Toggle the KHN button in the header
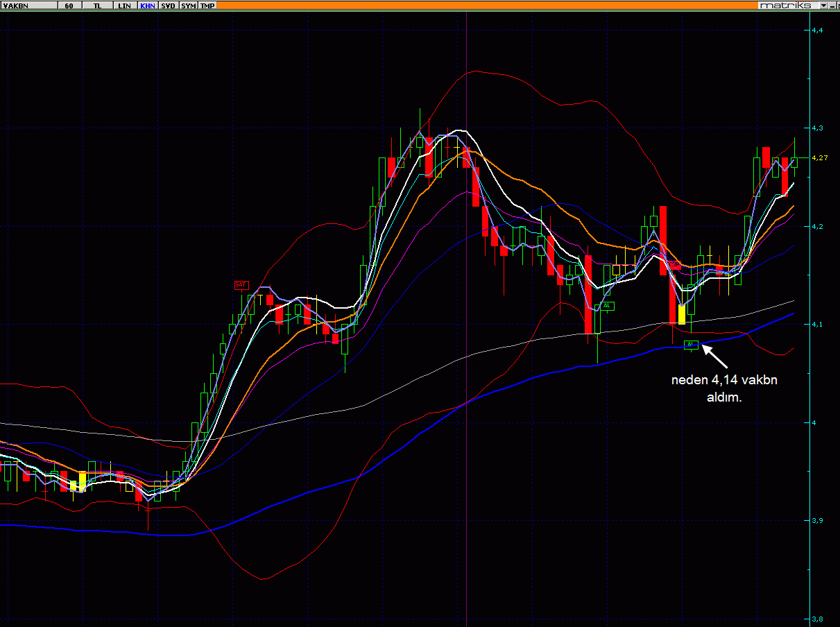The image size is (840, 627). [x=148, y=5]
